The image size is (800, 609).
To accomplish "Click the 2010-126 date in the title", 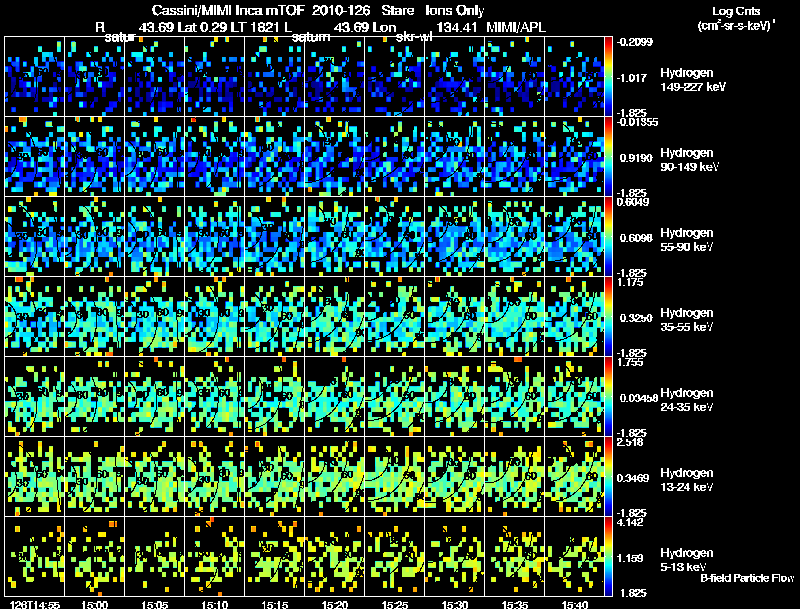I will [341, 10].
